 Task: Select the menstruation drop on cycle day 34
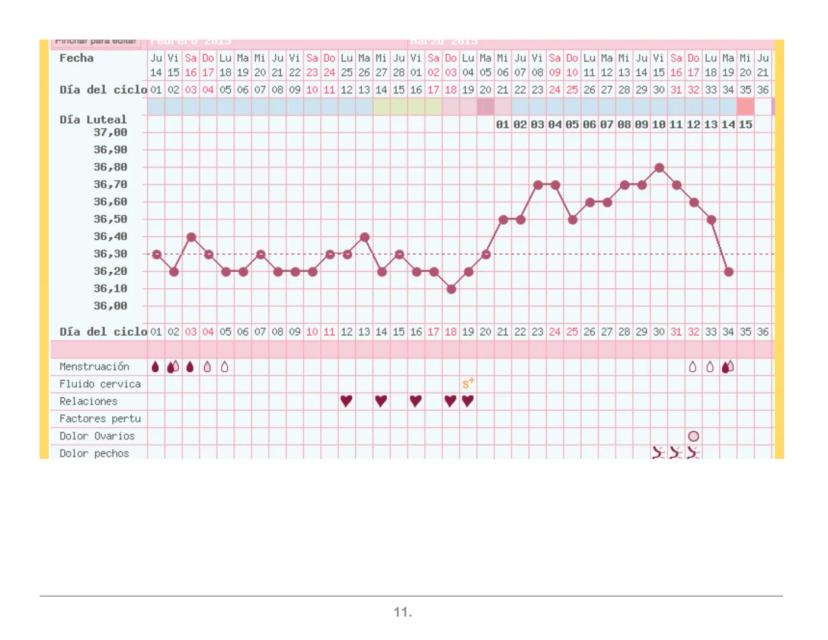click(728, 366)
